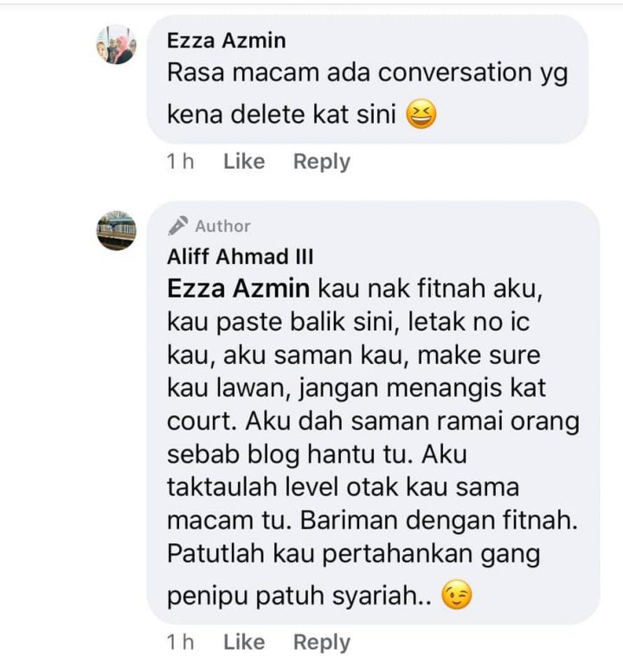Click the 1 h timestamp under Aliff's comment

tap(180, 642)
